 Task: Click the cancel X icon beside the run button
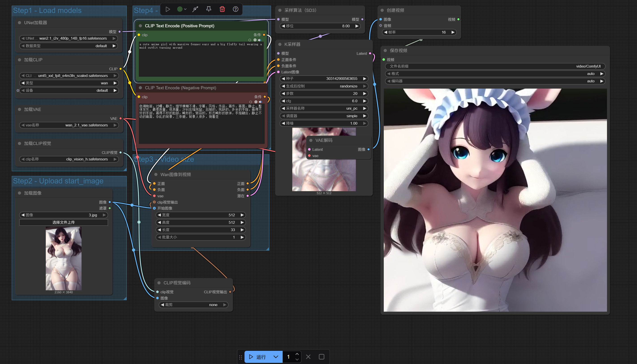tap(308, 357)
